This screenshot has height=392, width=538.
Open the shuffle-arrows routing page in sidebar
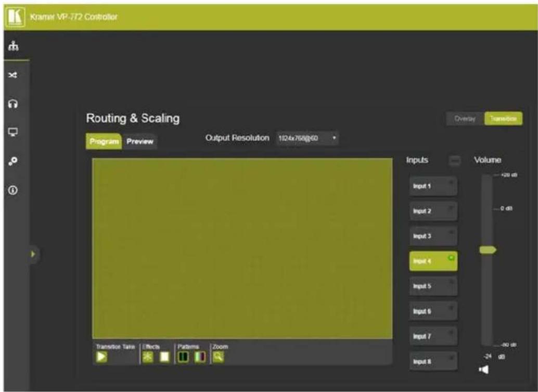point(13,75)
